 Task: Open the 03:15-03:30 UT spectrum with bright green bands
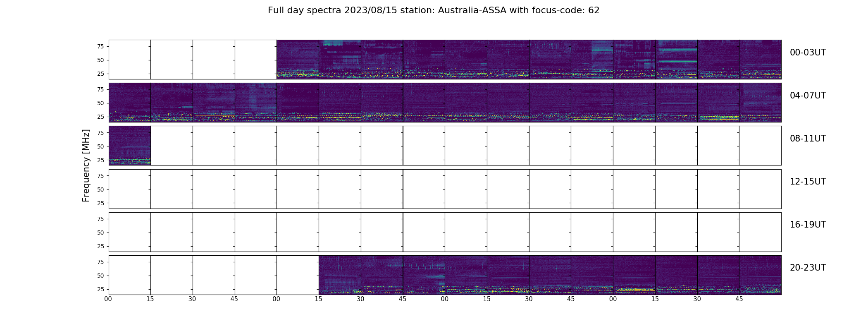click(676, 60)
